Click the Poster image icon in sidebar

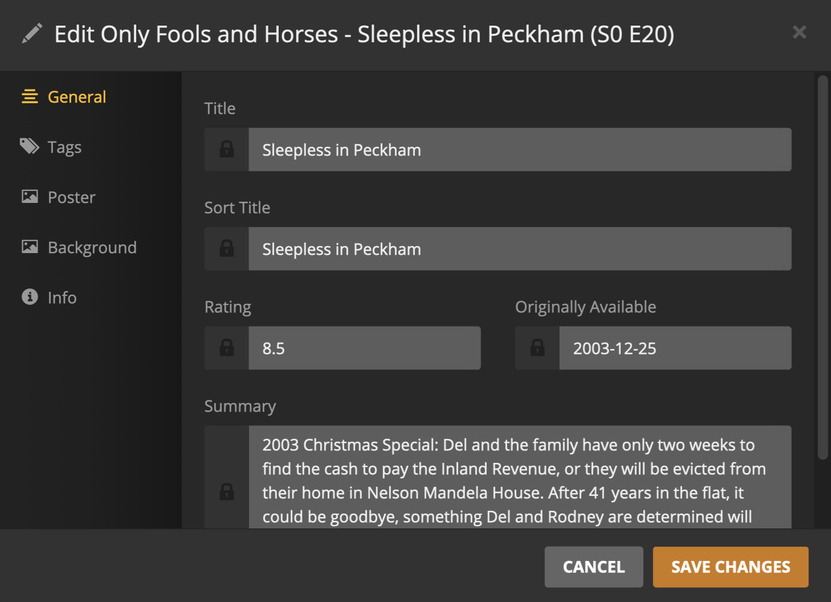30,197
